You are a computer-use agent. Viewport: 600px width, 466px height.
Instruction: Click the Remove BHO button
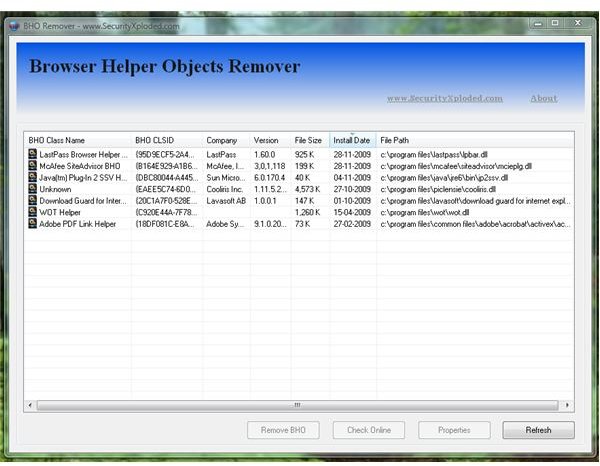coord(283,430)
